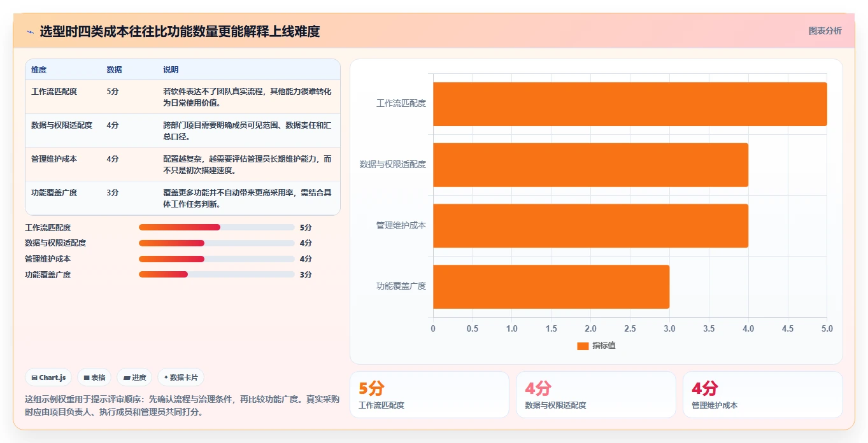The height and width of the screenshot is (443, 868).
Task: Click the 3分 value in the table
Action: [113, 193]
